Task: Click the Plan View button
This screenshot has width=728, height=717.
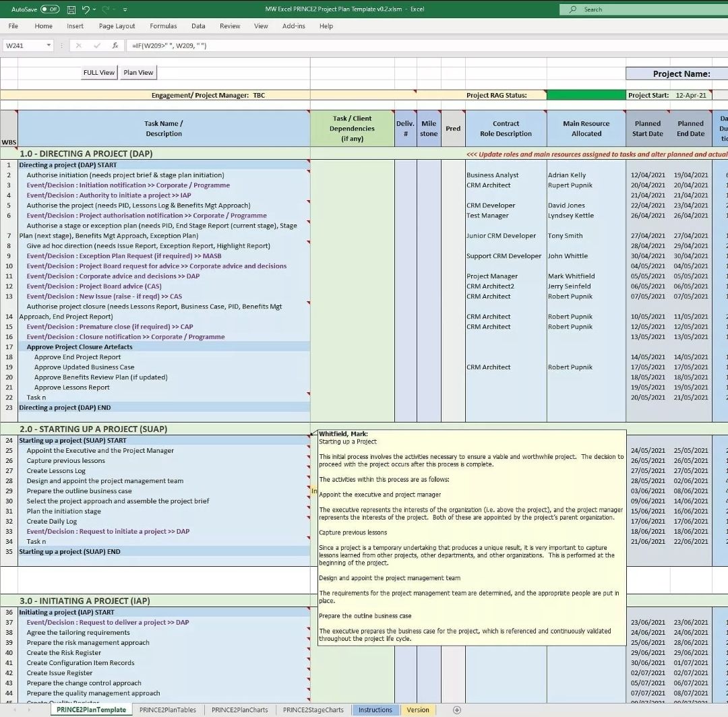Action: pyautogui.click(x=138, y=72)
